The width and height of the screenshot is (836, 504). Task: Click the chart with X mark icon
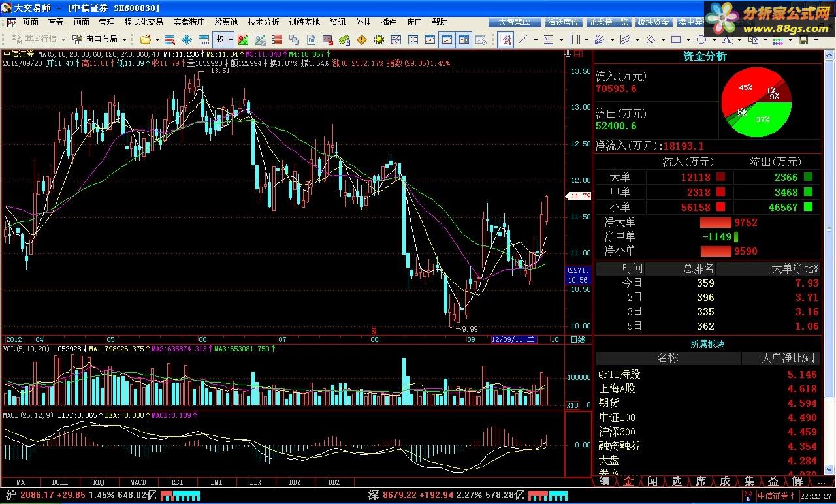(260, 40)
